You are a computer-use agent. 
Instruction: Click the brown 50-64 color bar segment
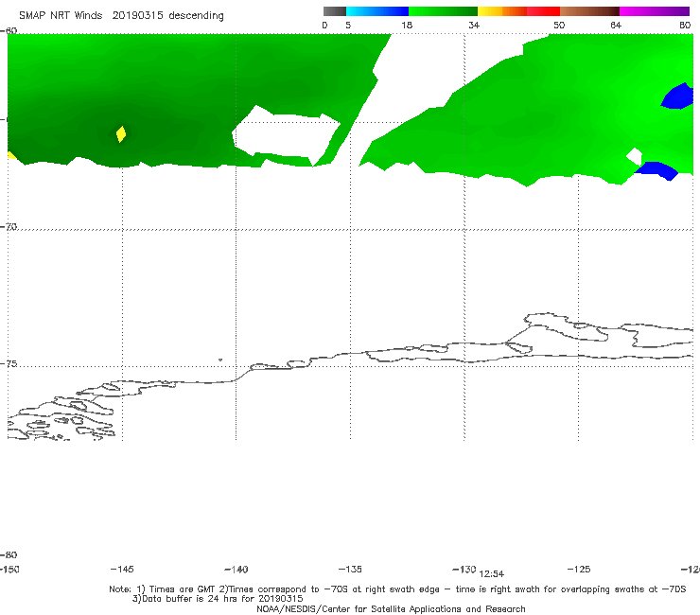pos(589,11)
